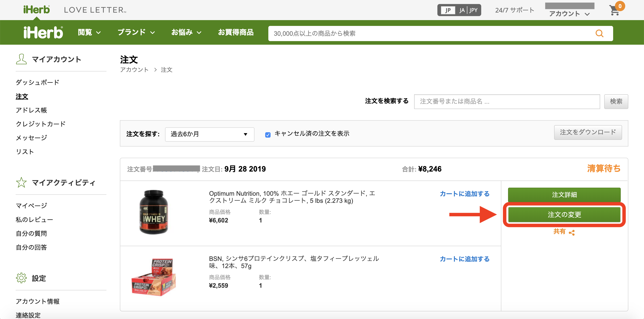Expand the 閲覧 menu
This screenshot has width=644, height=319.
point(89,32)
